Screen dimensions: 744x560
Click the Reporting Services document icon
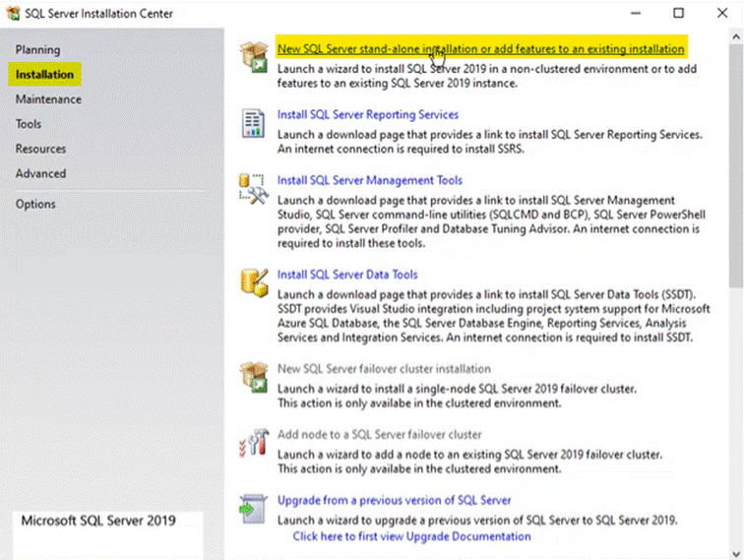point(253,123)
